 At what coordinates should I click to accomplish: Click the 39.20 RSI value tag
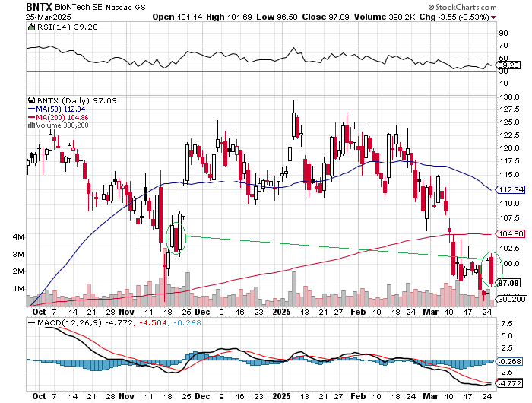pos(509,65)
